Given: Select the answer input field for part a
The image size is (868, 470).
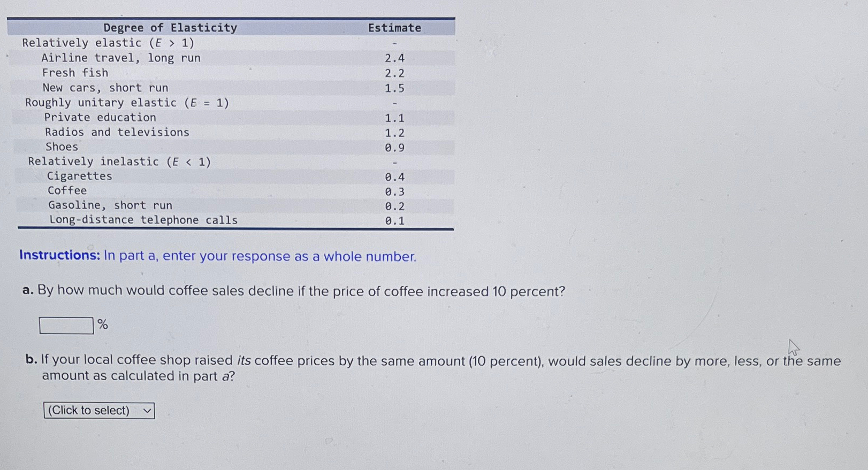Looking at the screenshot, I should 66,325.
